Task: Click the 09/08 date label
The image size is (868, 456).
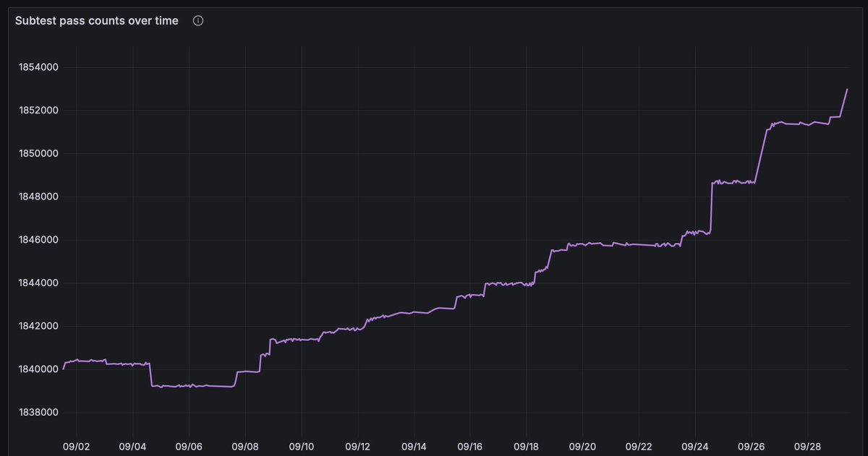Action: [245, 447]
